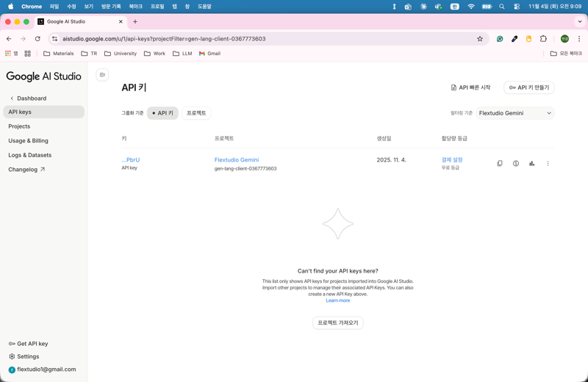Click the 프로젝트 가져오기 button

coord(338,322)
